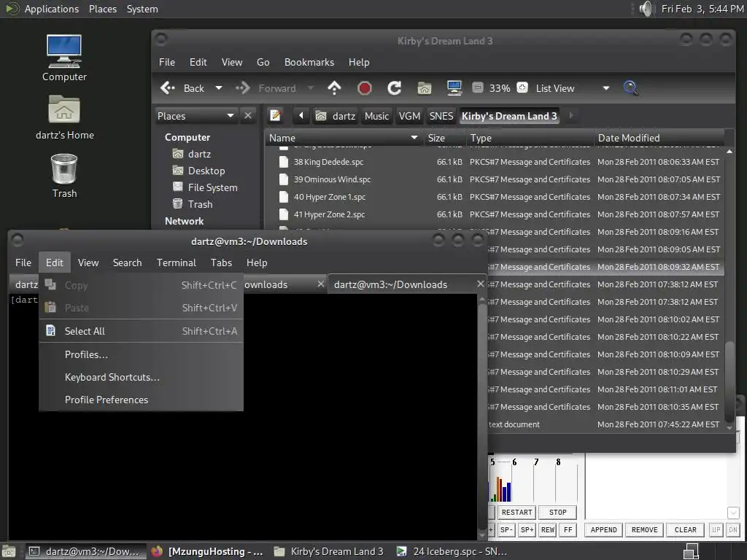This screenshot has height=560, width=747.
Task: Click the 33% zoom level
Action: [x=500, y=88]
